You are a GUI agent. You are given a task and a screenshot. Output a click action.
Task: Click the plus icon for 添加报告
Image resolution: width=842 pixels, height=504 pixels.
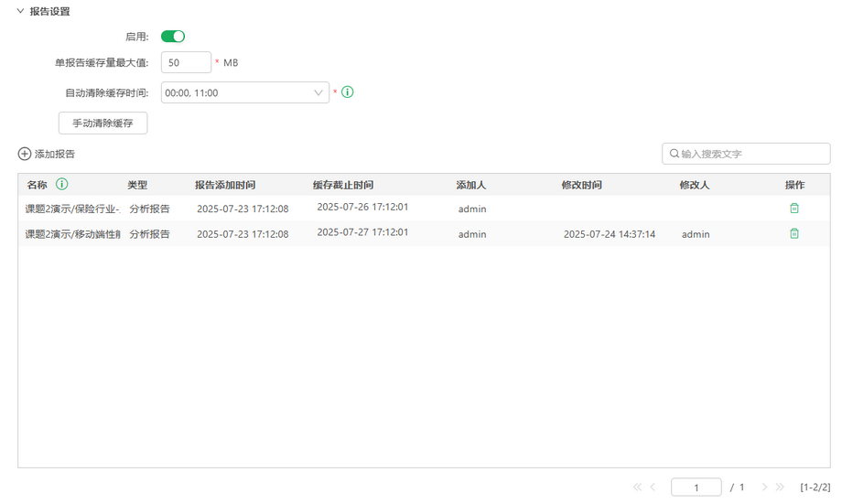tap(25, 154)
